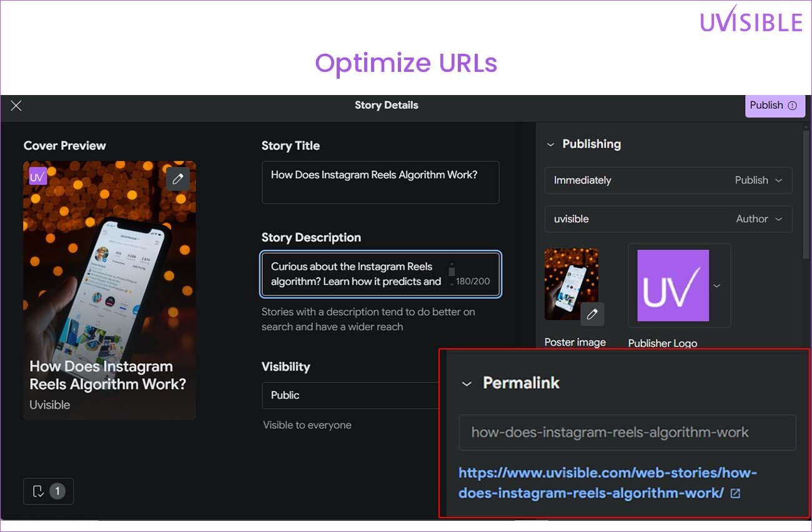Click the 'Stories with a description' hint text
Viewport: 812px width, 532px height.
369,319
